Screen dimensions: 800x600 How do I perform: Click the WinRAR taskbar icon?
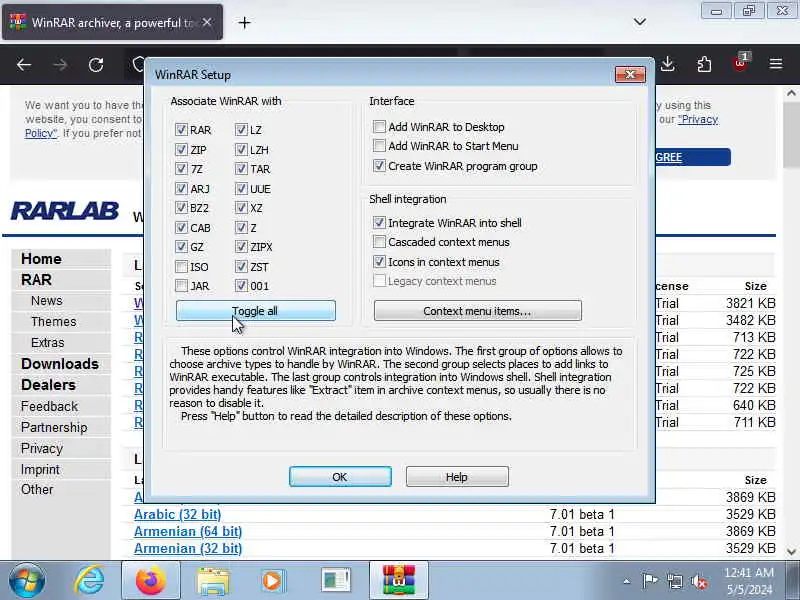click(x=398, y=581)
